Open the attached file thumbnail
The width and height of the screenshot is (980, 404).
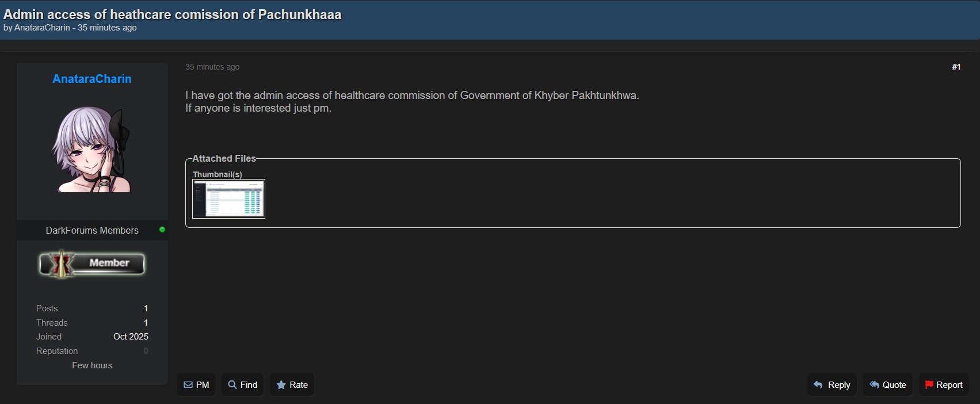coord(228,199)
